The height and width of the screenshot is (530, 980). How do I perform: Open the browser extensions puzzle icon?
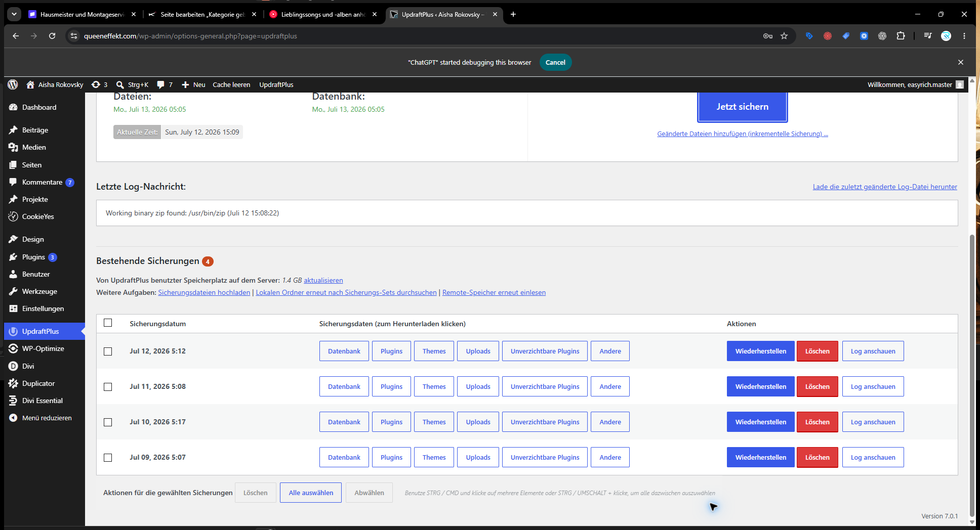coord(901,36)
